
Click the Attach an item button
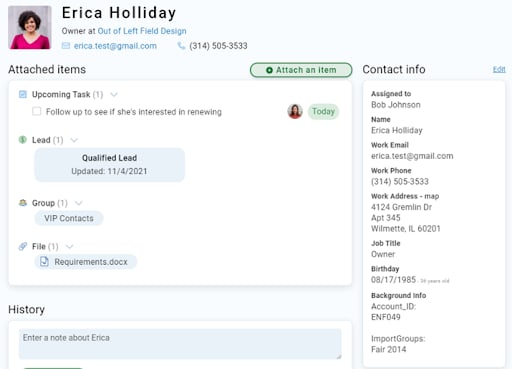(x=301, y=70)
